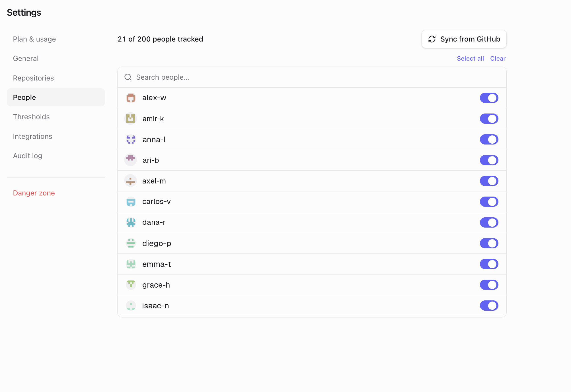
Task: View the Audit log
Action: click(x=56, y=156)
